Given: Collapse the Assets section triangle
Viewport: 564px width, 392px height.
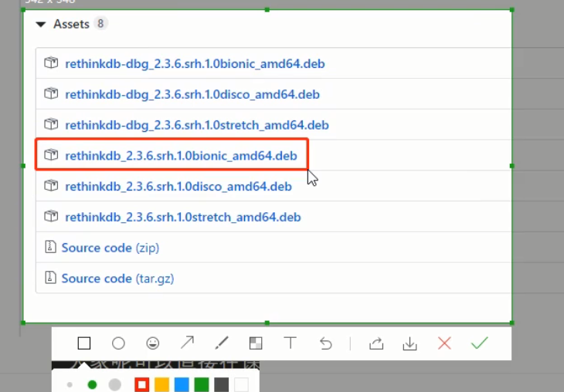Looking at the screenshot, I should tap(41, 25).
